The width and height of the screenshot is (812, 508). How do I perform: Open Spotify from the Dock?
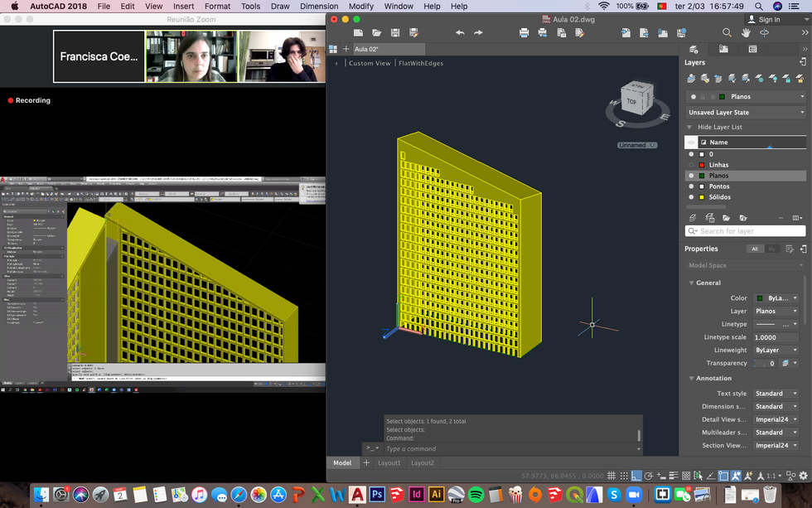click(x=476, y=495)
